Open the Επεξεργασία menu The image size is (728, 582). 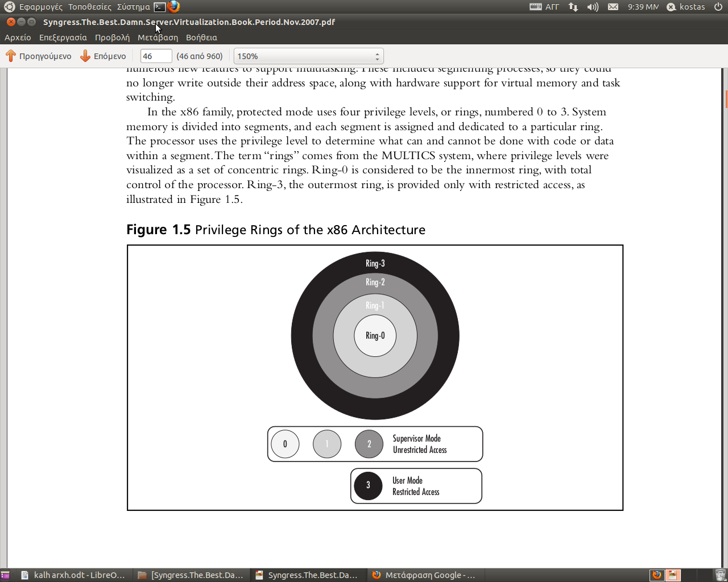pos(63,38)
